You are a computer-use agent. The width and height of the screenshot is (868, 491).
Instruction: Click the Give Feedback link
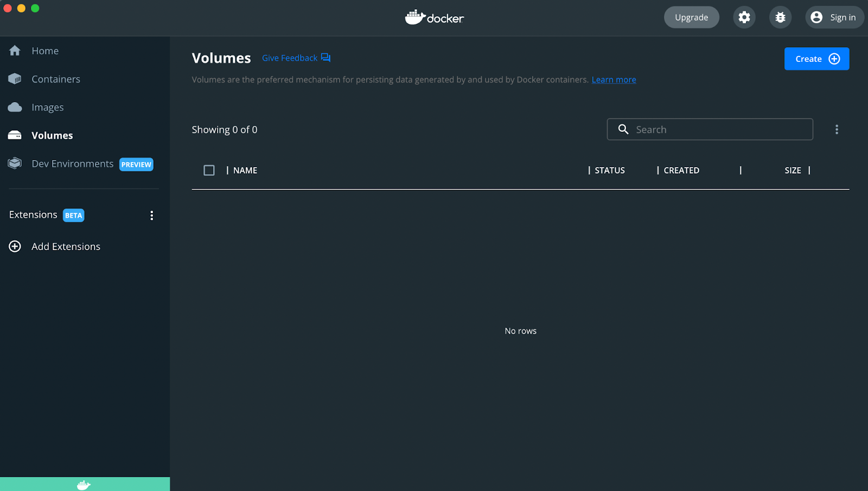point(296,58)
